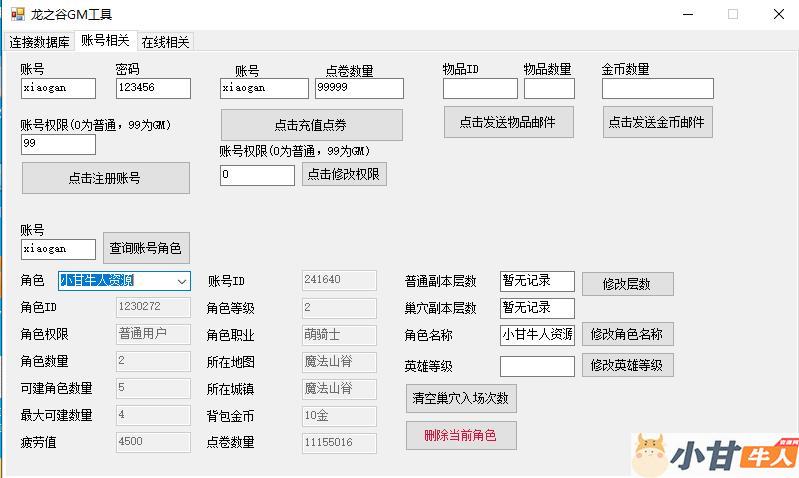
Task: Focus the 物品ID input field
Action: (x=480, y=89)
